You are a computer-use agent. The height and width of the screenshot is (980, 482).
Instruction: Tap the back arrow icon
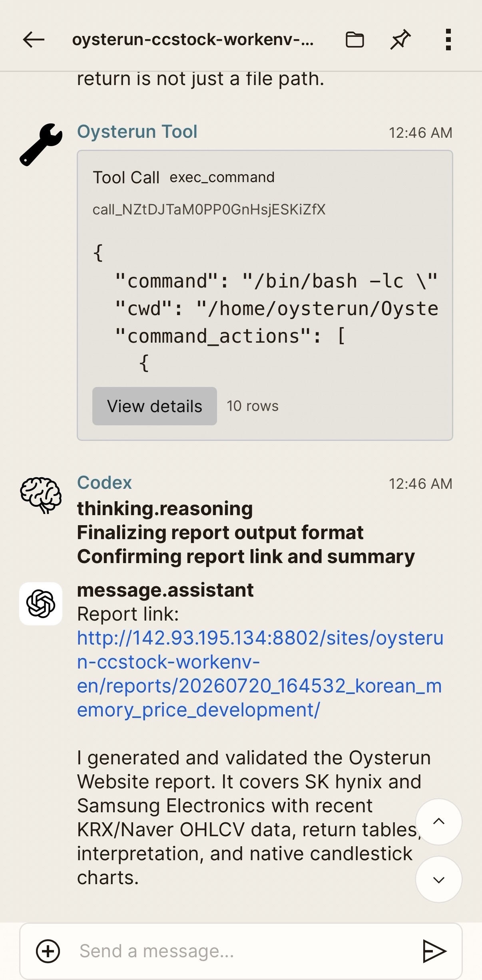(x=34, y=40)
